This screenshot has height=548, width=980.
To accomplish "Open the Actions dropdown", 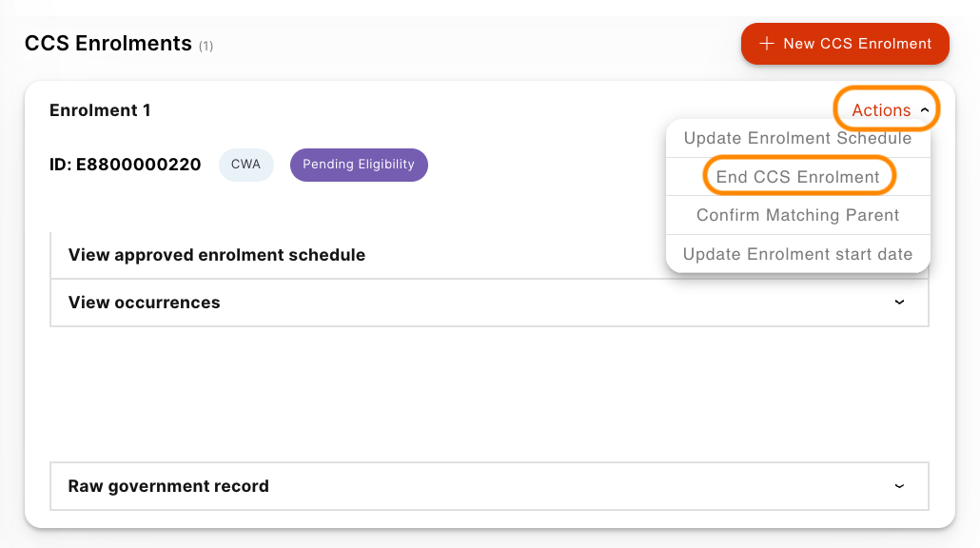I will tap(881, 110).
